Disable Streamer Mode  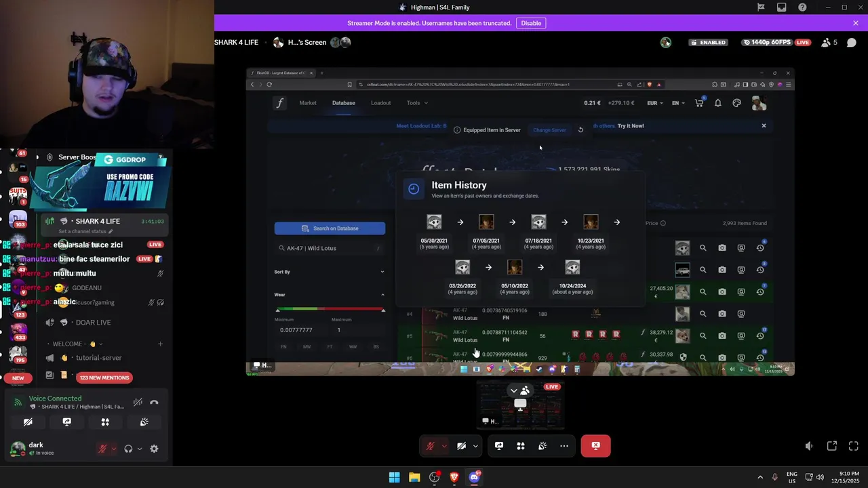click(531, 23)
